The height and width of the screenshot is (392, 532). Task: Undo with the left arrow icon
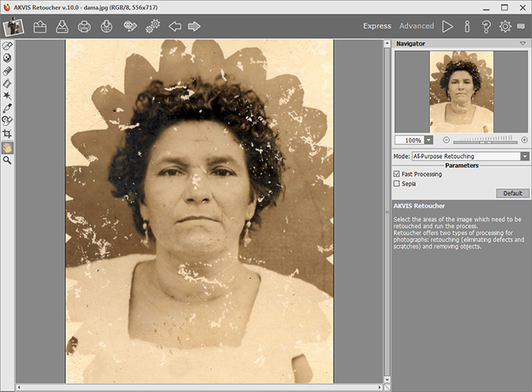tap(175, 27)
